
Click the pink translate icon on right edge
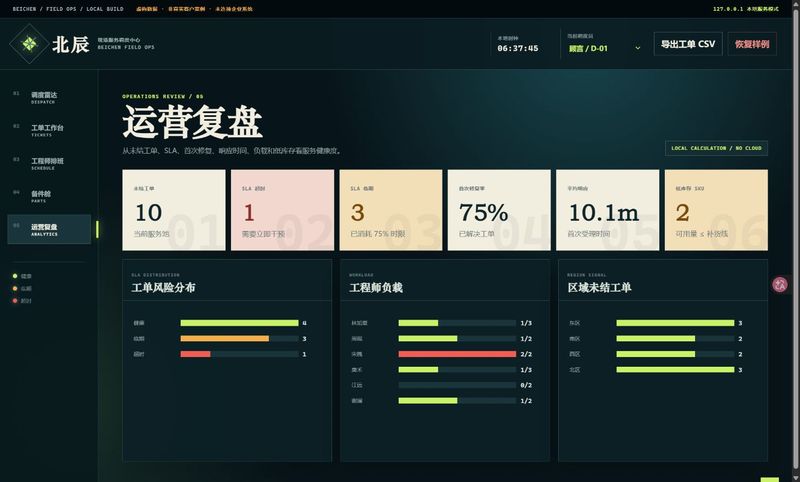[780, 285]
